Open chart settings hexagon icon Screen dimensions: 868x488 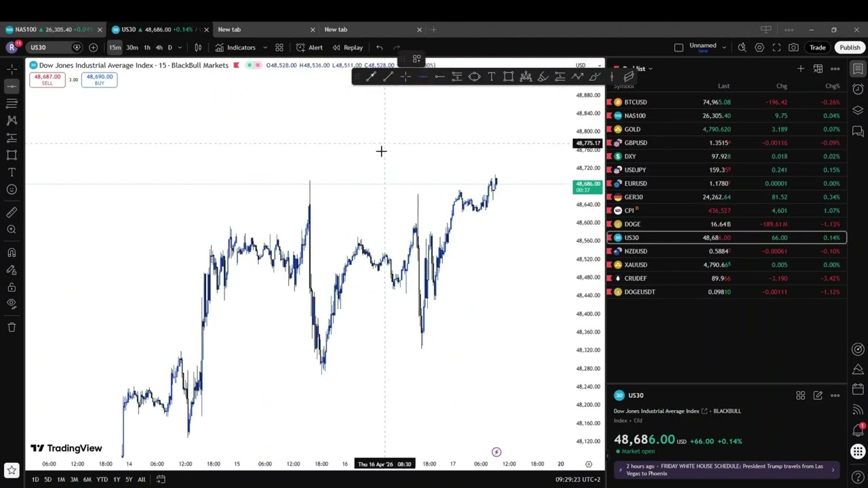click(x=759, y=47)
